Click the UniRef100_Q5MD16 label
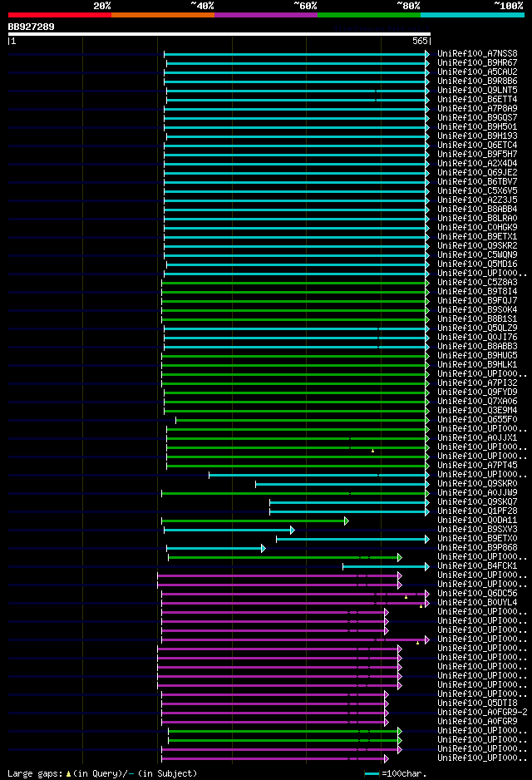Viewport: 532px width, 780px height. pyautogui.click(x=477, y=264)
